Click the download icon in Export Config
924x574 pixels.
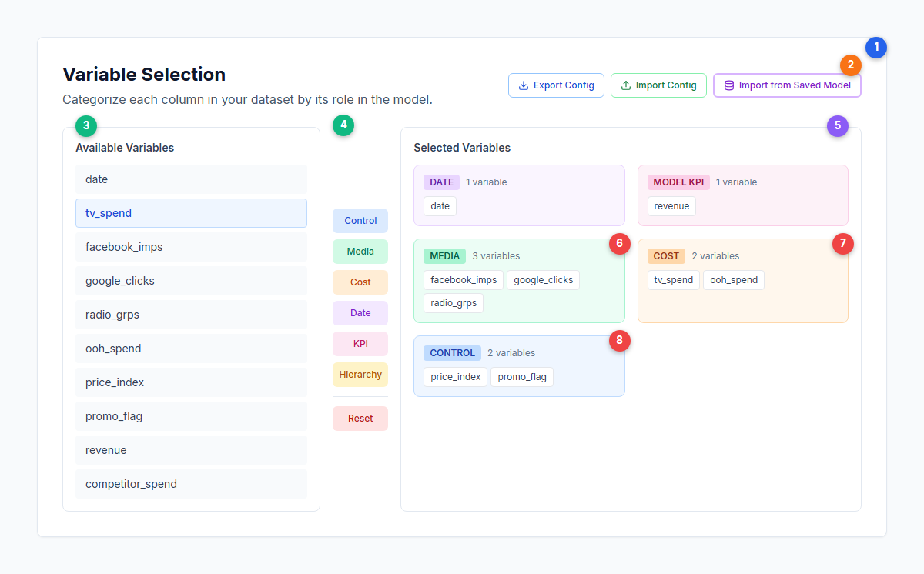(524, 85)
